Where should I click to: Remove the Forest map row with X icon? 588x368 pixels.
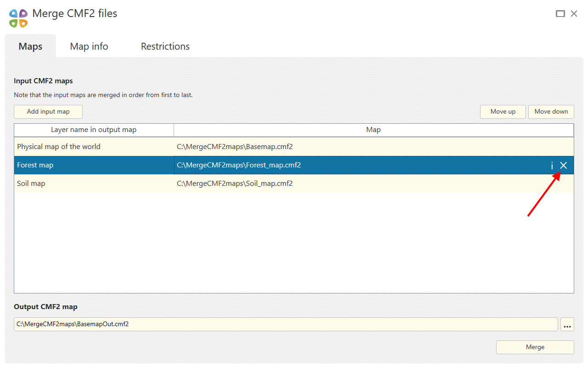564,166
